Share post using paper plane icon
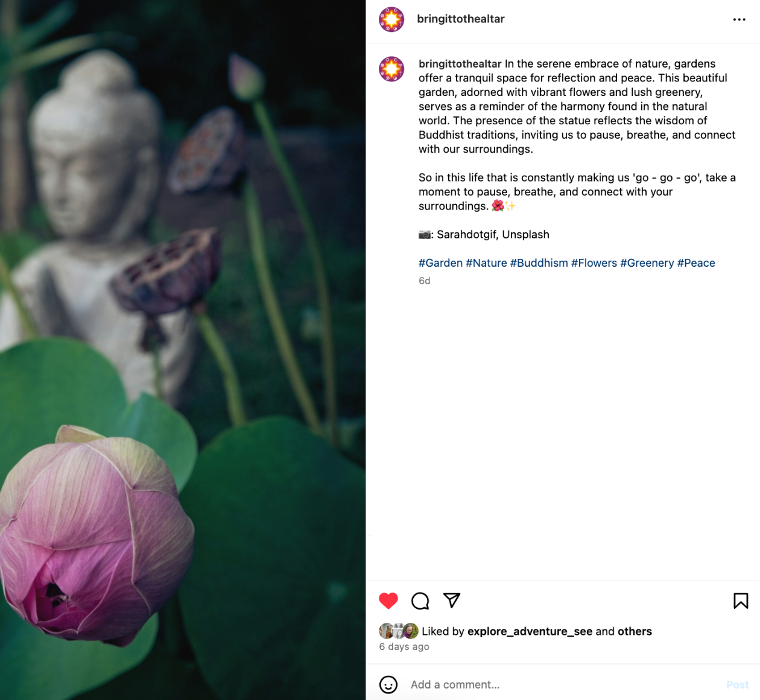The height and width of the screenshot is (700, 760). coord(452,600)
